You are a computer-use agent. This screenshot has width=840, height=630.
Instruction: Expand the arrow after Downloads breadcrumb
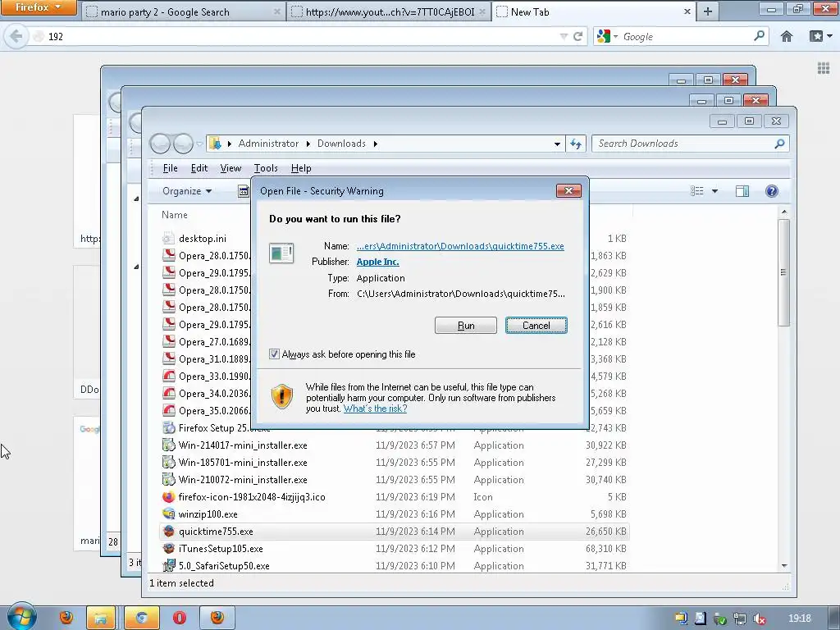point(375,144)
